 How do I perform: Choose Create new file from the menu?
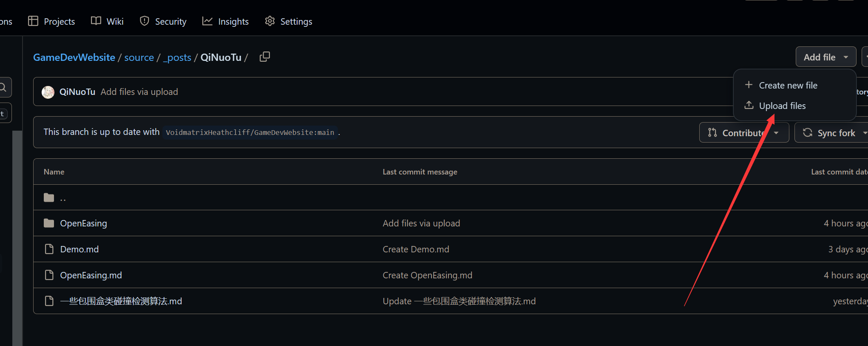[788, 85]
